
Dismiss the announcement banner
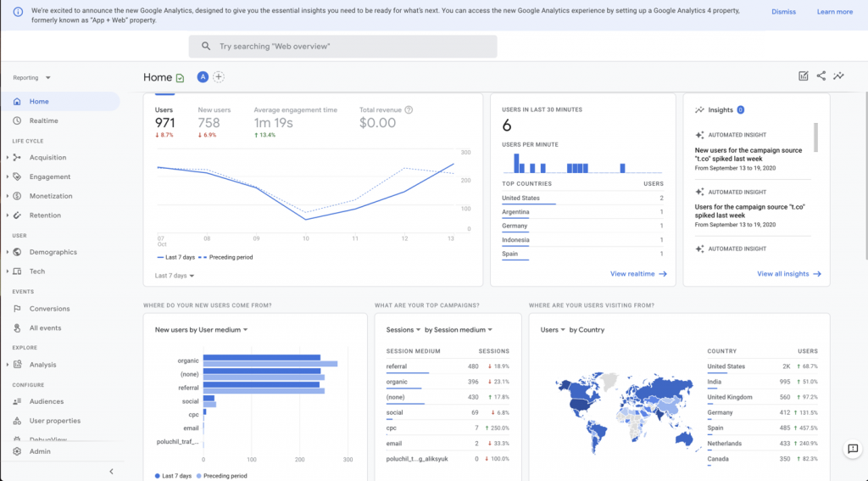(783, 12)
